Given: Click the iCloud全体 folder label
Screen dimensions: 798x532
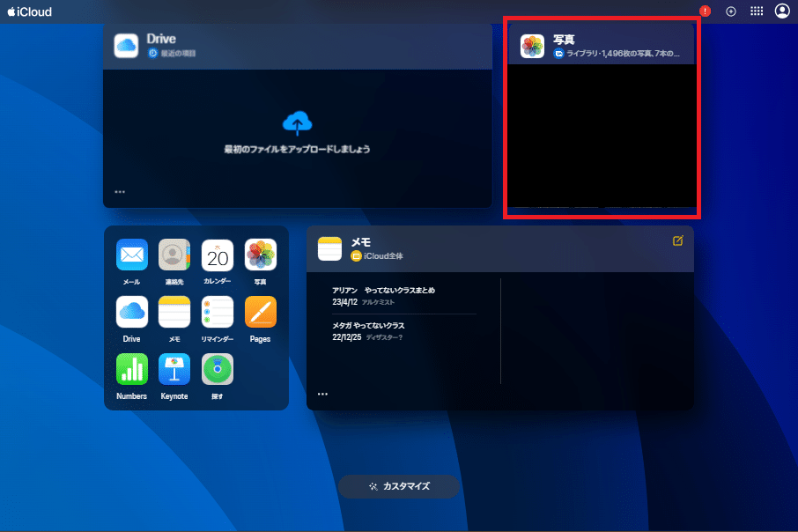Looking at the screenshot, I should (383, 256).
